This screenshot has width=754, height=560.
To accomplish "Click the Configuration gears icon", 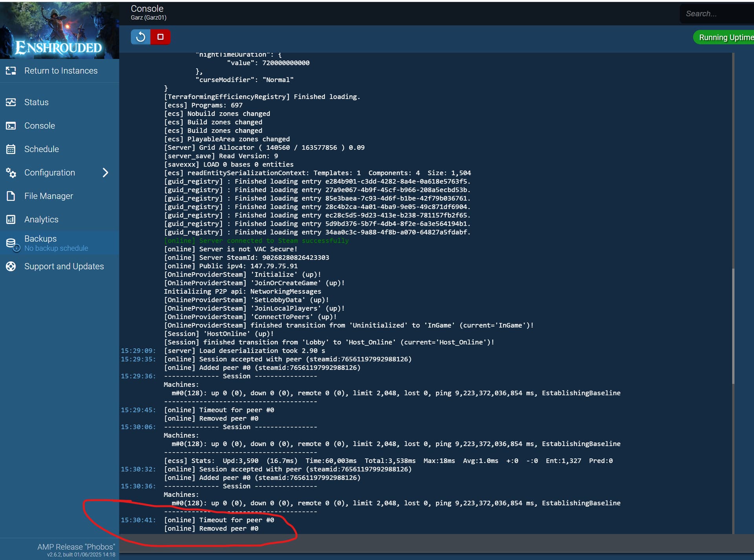I will (11, 173).
